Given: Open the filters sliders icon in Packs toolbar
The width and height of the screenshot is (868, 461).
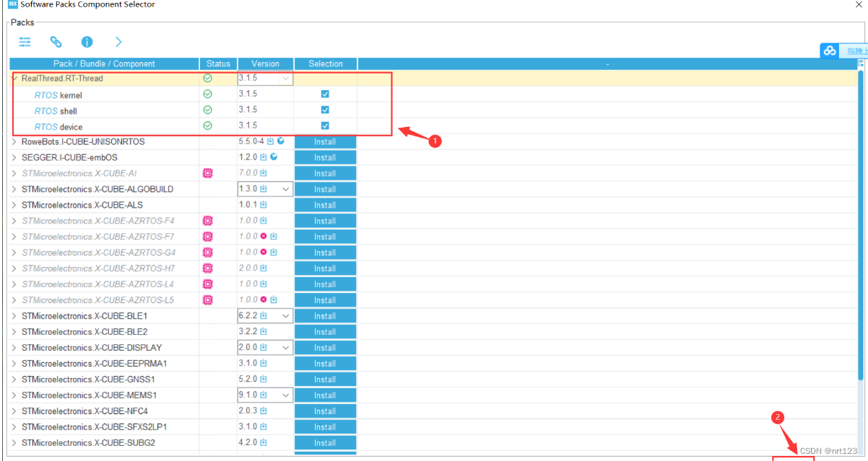Looking at the screenshot, I should coord(25,42).
